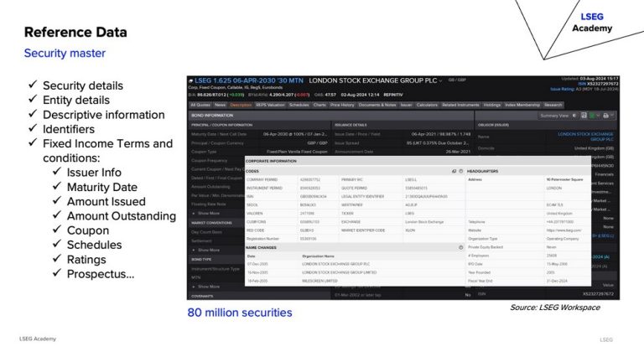Switch to the Issuer tab
644x362 pixels.
406,105
